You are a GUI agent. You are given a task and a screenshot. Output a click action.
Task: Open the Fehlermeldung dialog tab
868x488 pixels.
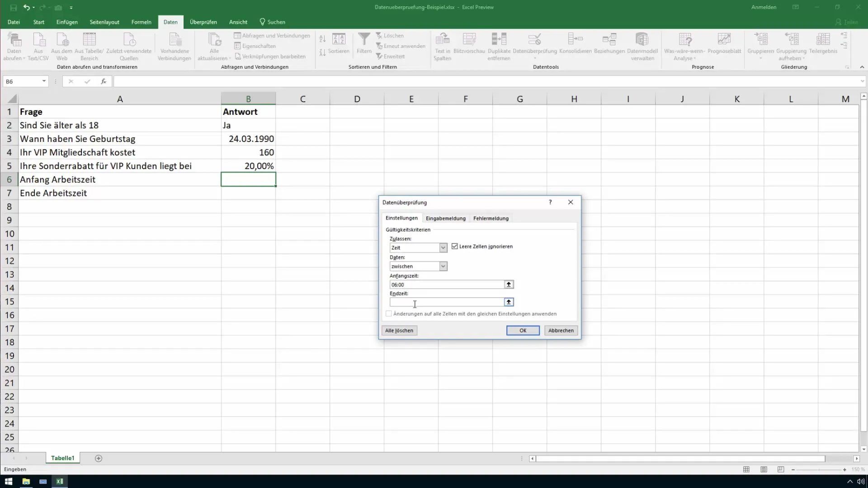tap(491, 218)
